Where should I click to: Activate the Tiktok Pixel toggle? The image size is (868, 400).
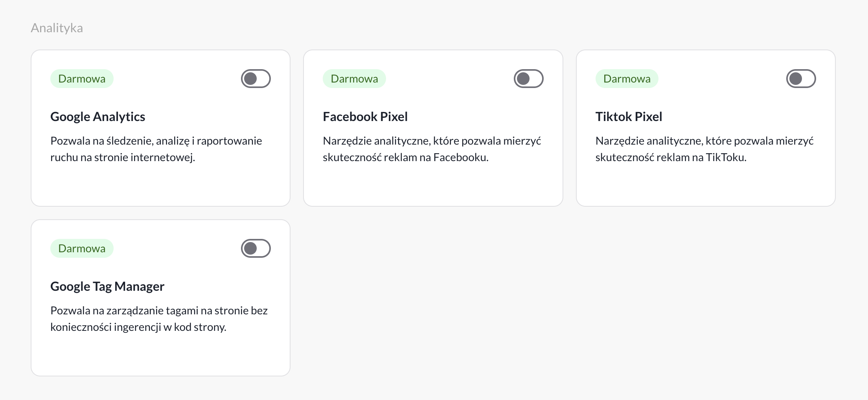point(801,79)
